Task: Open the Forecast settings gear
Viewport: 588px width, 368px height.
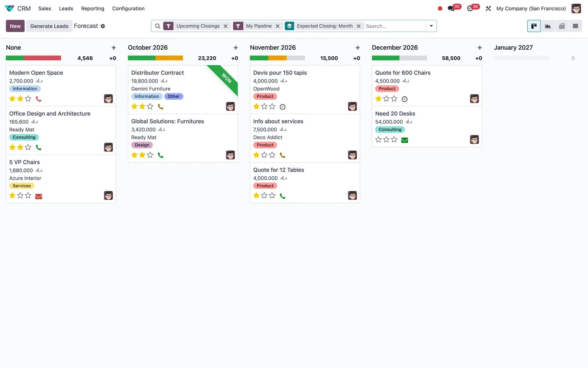Action: click(103, 26)
